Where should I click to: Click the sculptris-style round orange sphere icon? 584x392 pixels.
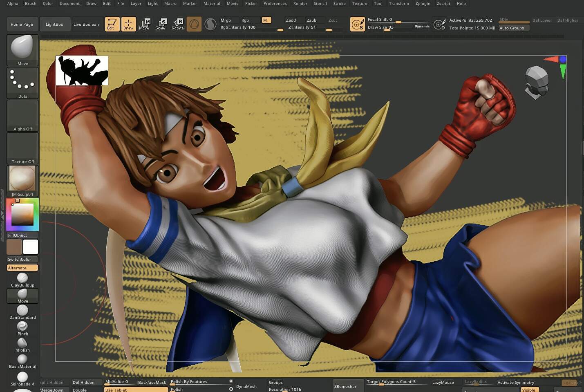[194, 24]
